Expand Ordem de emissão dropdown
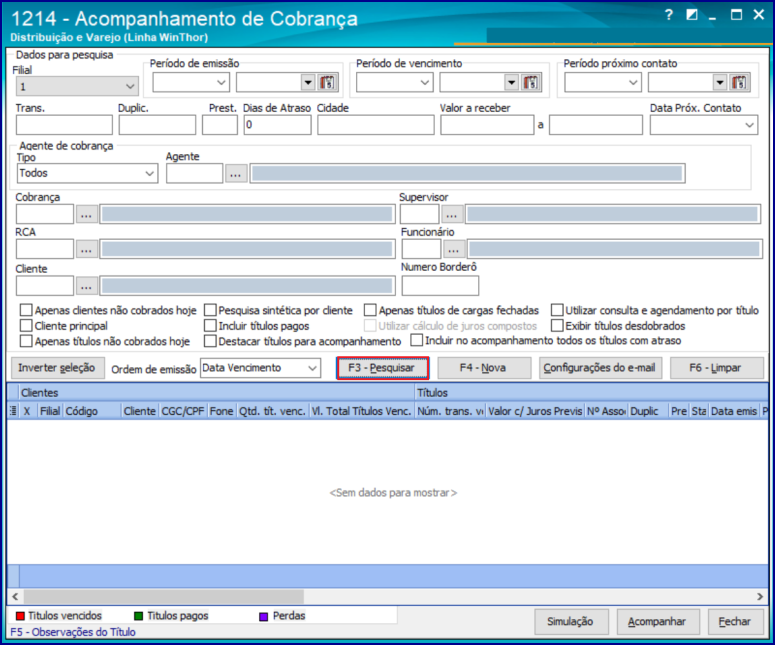The image size is (775, 645). click(x=312, y=368)
